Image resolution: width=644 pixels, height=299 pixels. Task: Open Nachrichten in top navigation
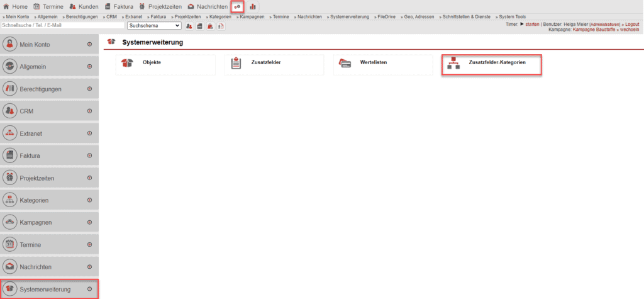(208, 6)
